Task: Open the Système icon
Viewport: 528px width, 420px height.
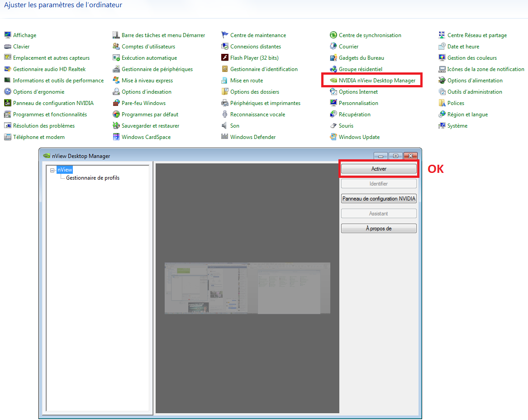Action: click(442, 126)
